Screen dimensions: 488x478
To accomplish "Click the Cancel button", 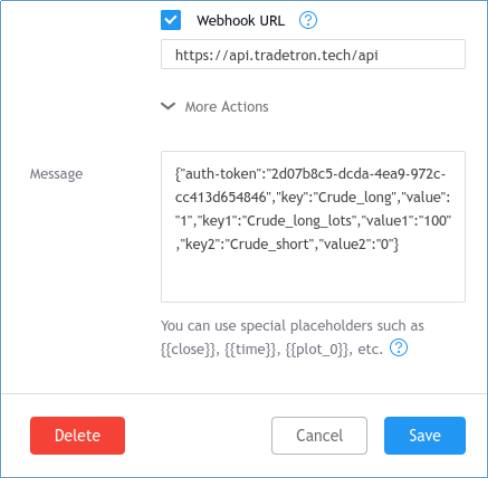I will point(319,435).
